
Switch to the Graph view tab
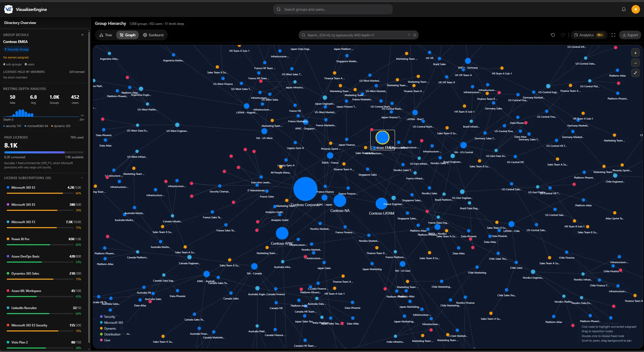pyautogui.click(x=128, y=35)
